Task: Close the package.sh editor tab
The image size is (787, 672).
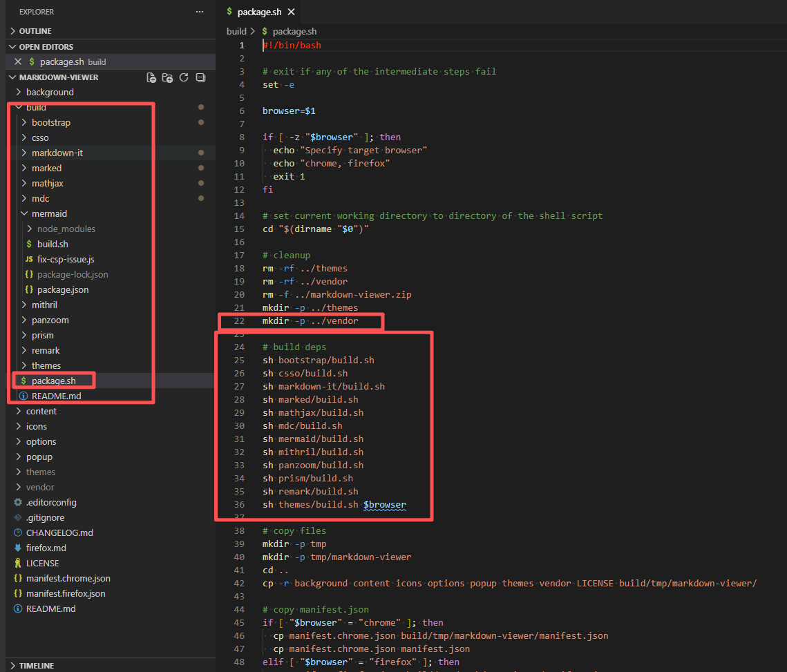Action: pos(291,12)
